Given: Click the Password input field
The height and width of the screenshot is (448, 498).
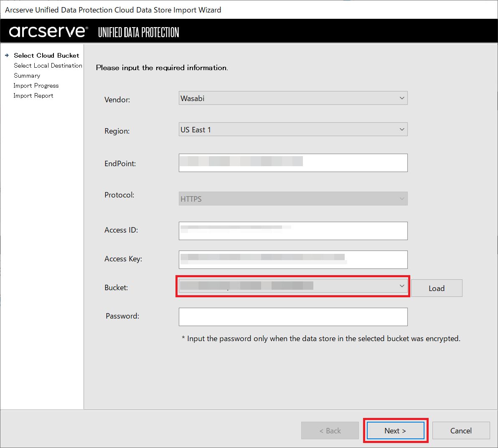Looking at the screenshot, I should 293,316.
